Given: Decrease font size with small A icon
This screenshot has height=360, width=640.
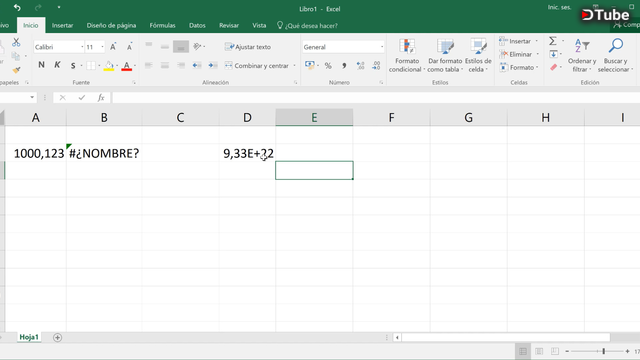Looking at the screenshot, I should coord(129,47).
